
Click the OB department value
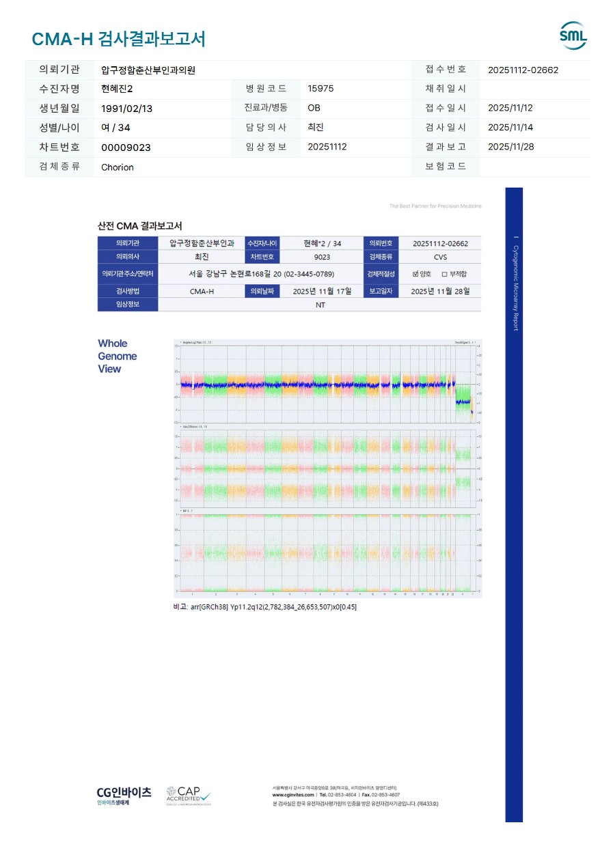click(x=314, y=108)
